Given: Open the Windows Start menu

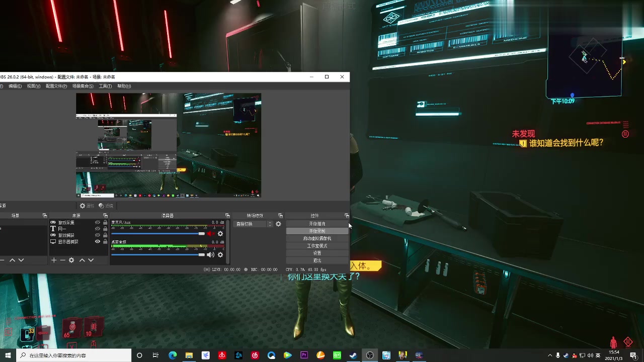Looking at the screenshot, I should pyautogui.click(x=8, y=355).
